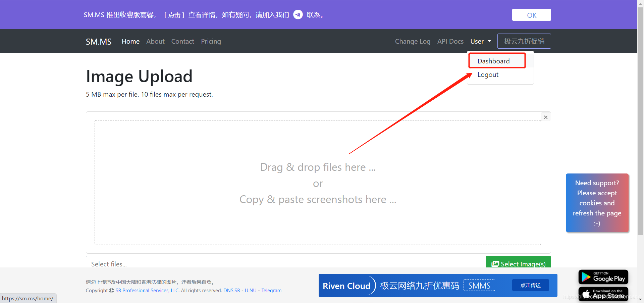Viewport: 644px width, 303px height.
Task: Choose Logout from the user menu
Action: pos(488,74)
